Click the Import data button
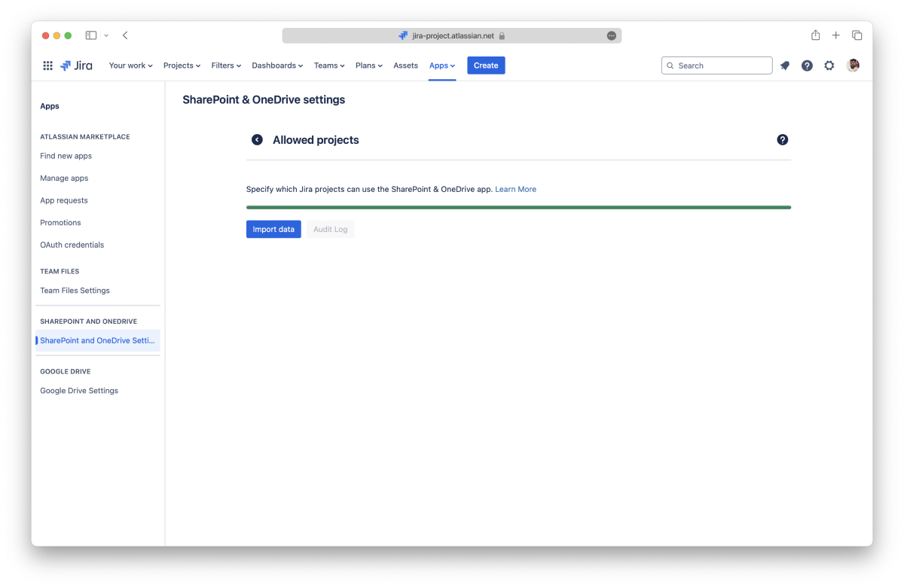Image resolution: width=904 pixels, height=588 pixels. 273,230
